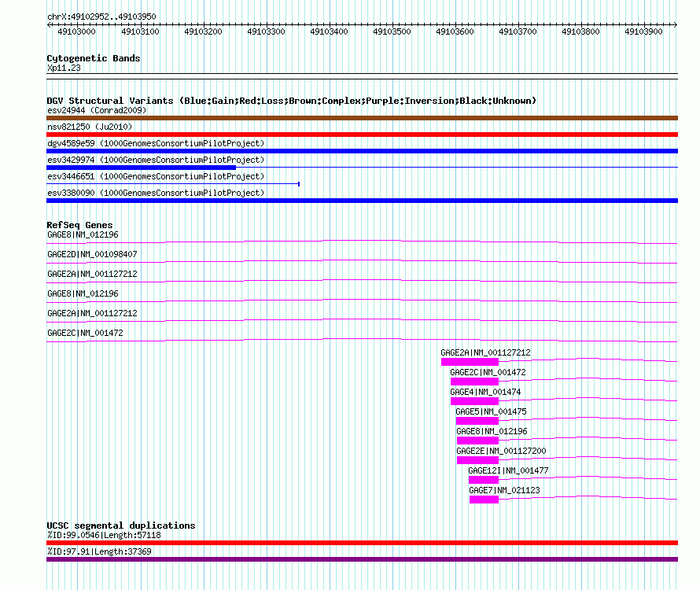Open the RefSeq Genes track title
This screenshot has height=590, width=700.
click(x=79, y=225)
